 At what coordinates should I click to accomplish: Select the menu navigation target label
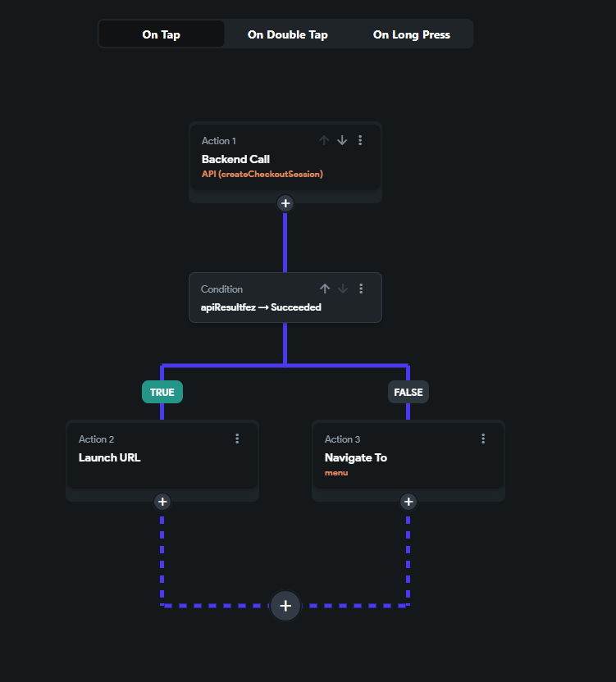click(335, 472)
